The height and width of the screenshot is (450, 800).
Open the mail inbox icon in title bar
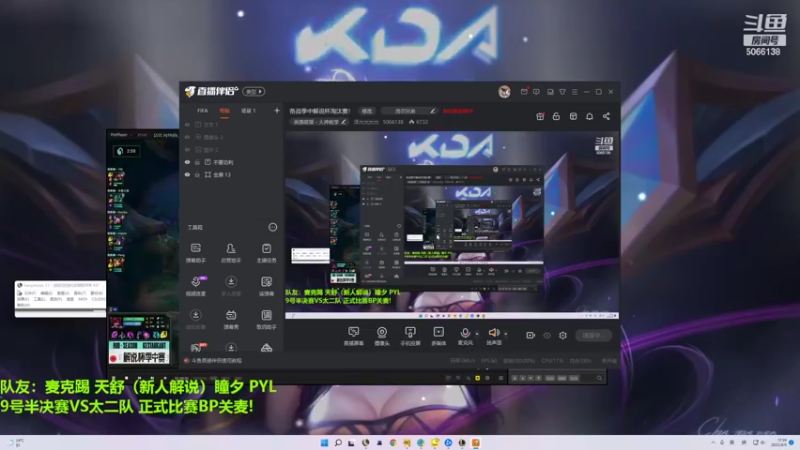click(x=524, y=92)
